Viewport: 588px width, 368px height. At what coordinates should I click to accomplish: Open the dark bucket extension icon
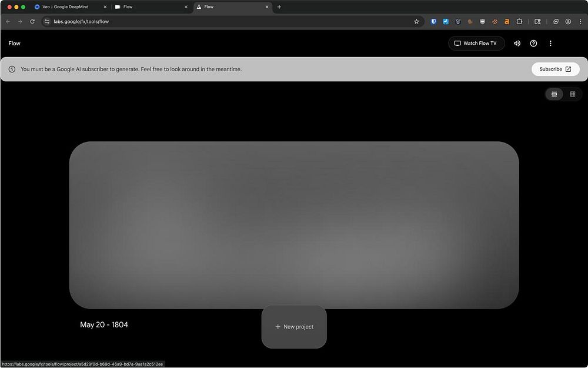coord(458,21)
